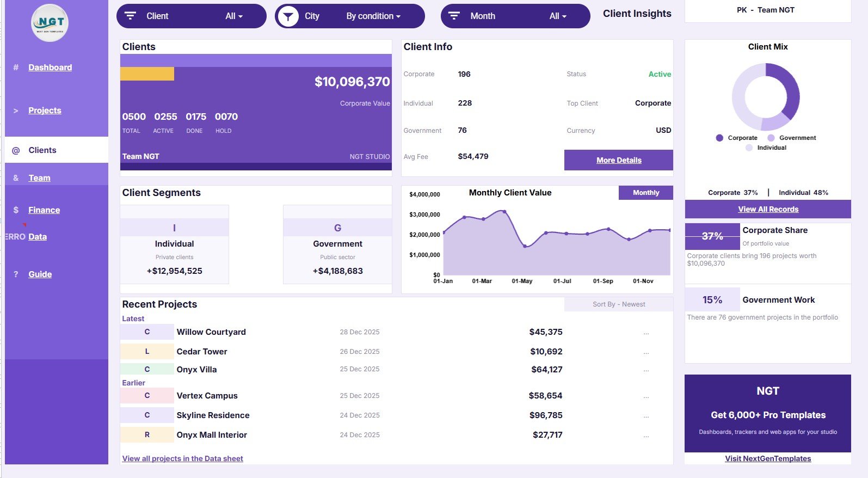Click Willow Courtyard project name

[x=211, y=332]
